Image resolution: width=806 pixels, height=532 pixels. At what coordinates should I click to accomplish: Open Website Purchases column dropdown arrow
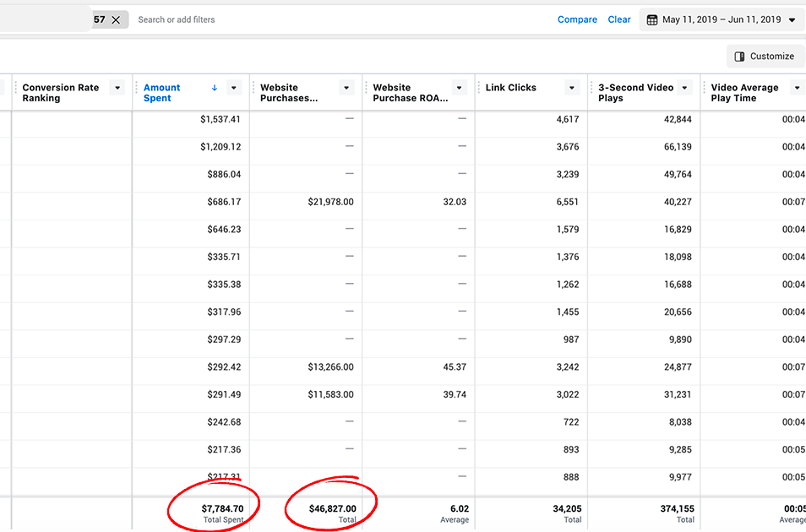click(346, 88)
